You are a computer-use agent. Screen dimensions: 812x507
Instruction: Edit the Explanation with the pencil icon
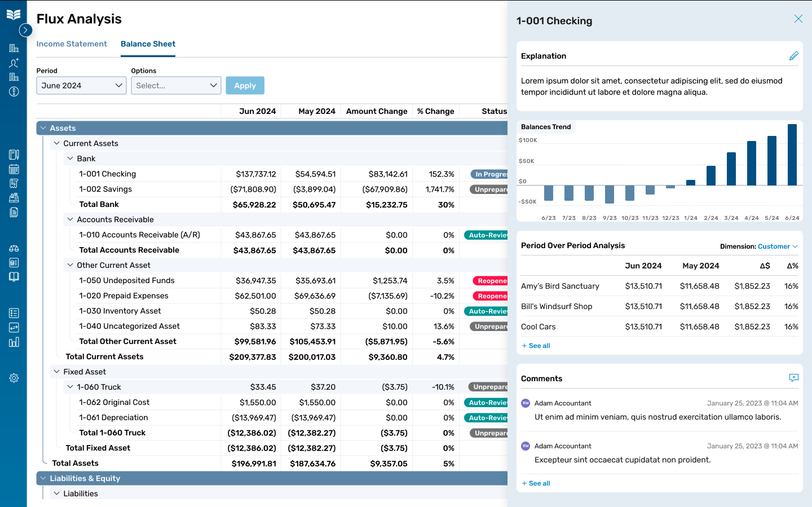pos(793,56)
